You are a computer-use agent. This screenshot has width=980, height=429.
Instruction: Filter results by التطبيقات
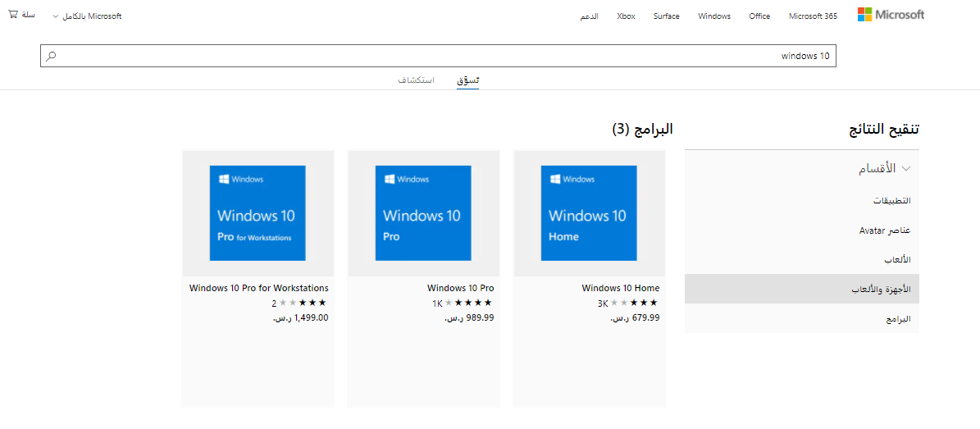tap(892, 201)
